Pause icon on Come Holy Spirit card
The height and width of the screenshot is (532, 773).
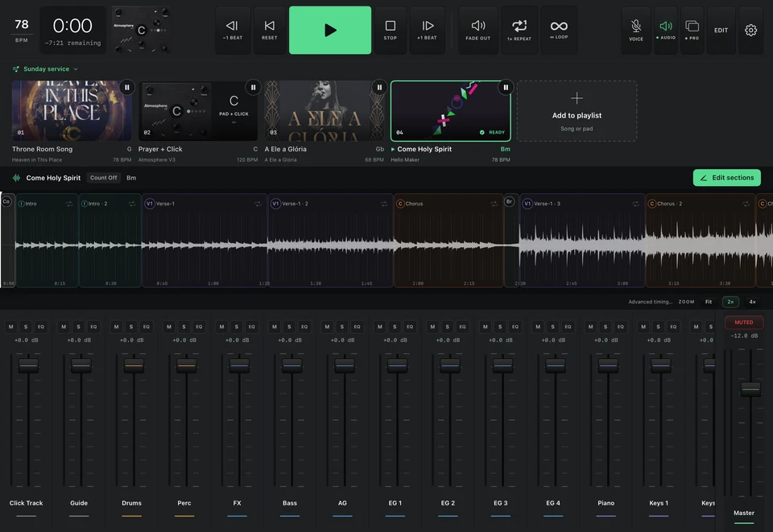(x=506, y=87)
